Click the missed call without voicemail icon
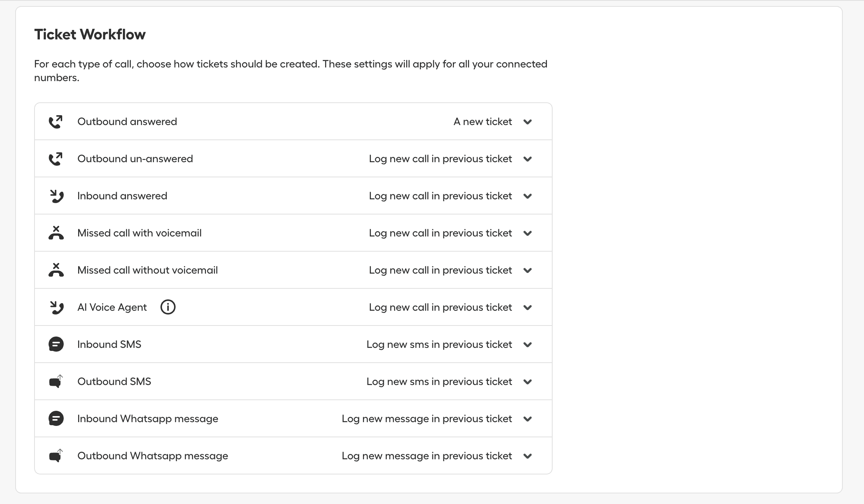Screen dimensions: 864x504 point(55,270)
